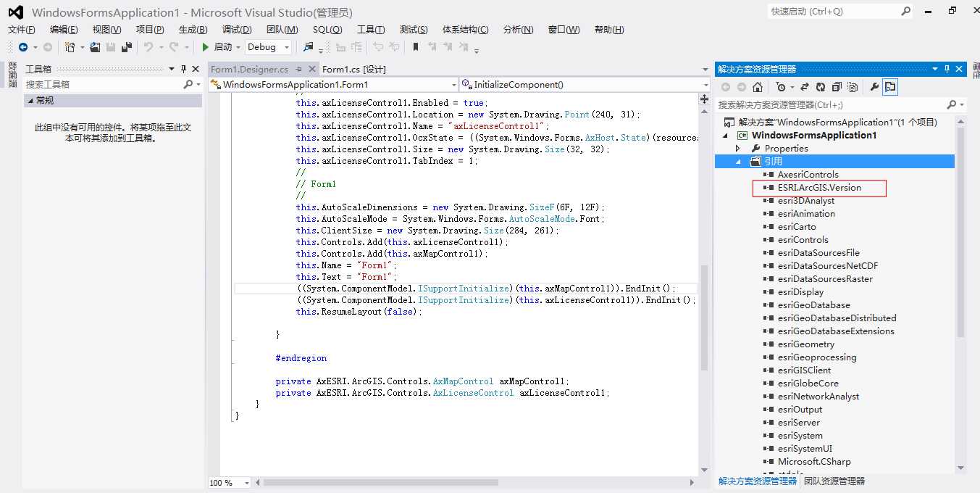This screenshot has height=493, width=980.
Task: Collapse the 引用 references node
Action: pyautogui.click(x=740, y=162)
